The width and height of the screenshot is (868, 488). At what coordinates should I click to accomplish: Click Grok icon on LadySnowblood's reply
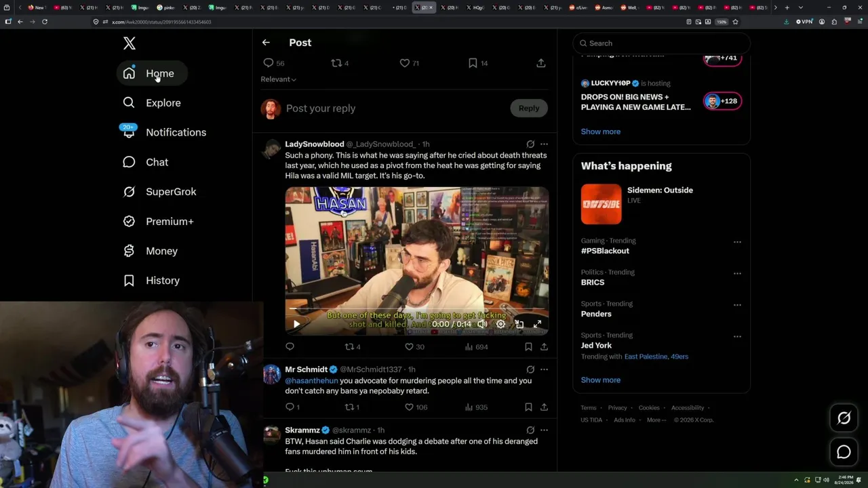pos(530,144)
